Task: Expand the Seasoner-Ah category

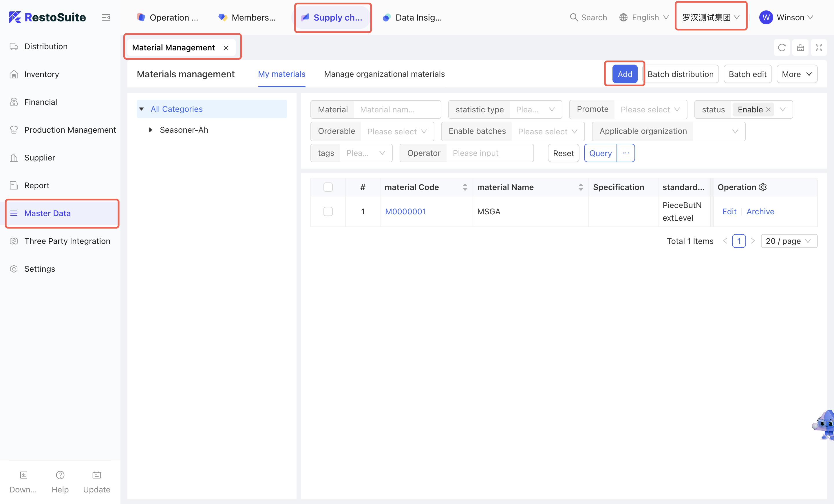Action: [x=151, y=130]
